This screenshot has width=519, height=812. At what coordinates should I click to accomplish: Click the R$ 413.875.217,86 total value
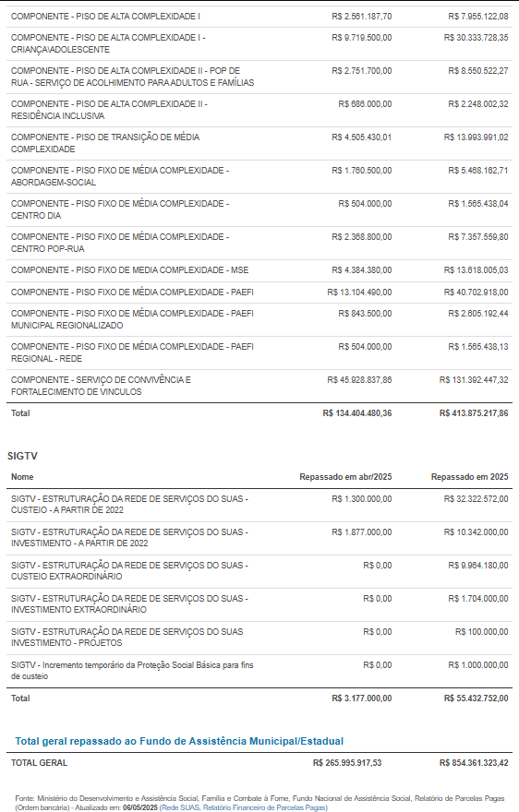pyautogui.click(x=474, y=413)
